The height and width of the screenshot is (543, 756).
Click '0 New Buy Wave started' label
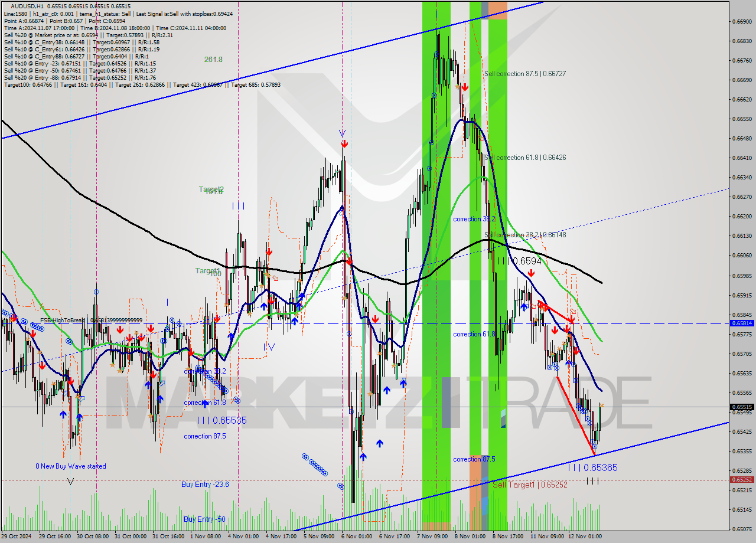(71, 466)
